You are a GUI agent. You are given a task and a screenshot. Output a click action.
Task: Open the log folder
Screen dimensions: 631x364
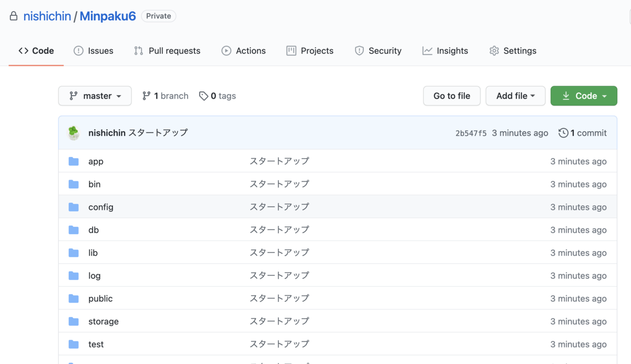[95, 276]
